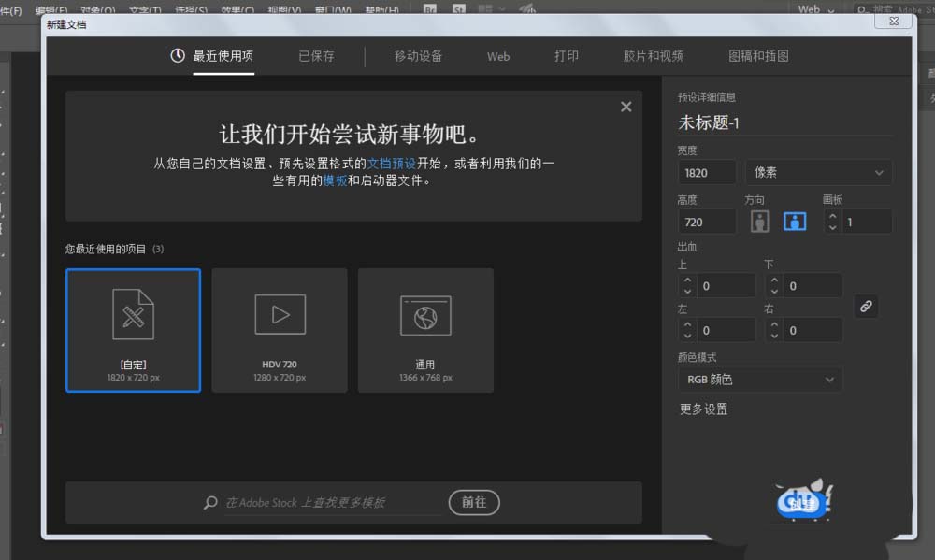This screenshot has width=935, height=560.
Task: Open 更多设置 more settings
Action: click(704, 409)
